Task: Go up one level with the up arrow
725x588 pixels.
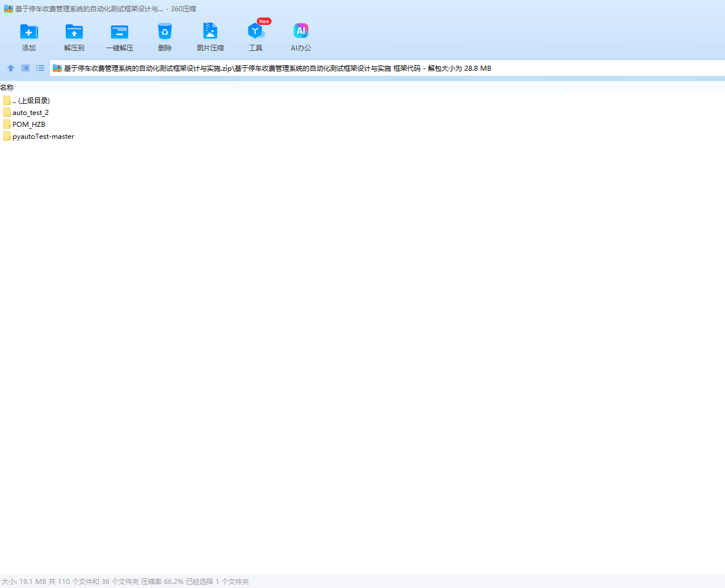Action: click(11, 68)
